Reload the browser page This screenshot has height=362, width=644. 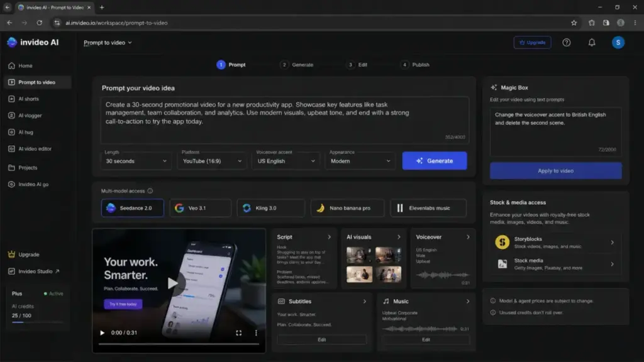(40, 23)
